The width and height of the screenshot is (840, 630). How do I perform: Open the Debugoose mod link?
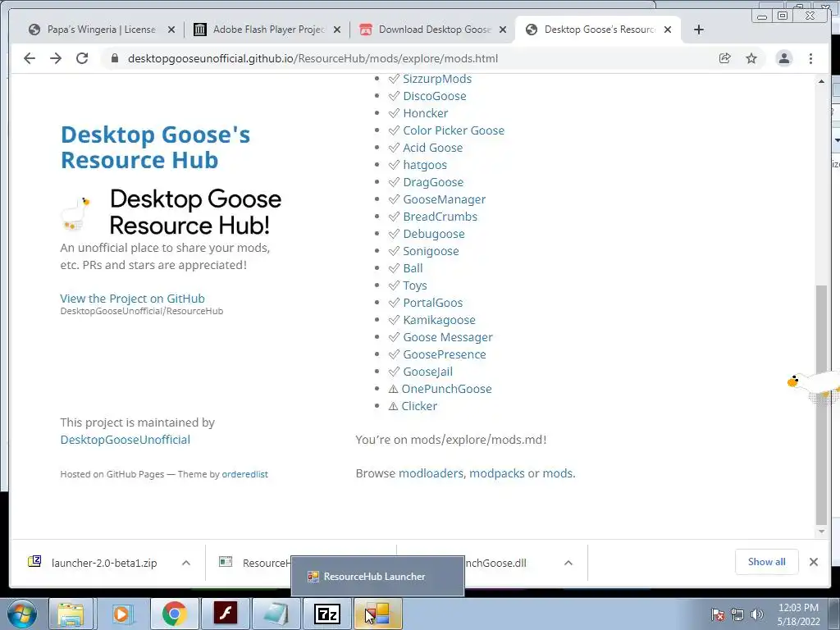tap(434, 234)
